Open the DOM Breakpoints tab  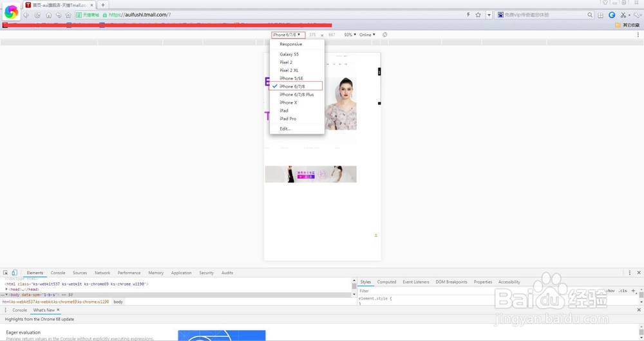pyautogui.click(x=451, y=282)
